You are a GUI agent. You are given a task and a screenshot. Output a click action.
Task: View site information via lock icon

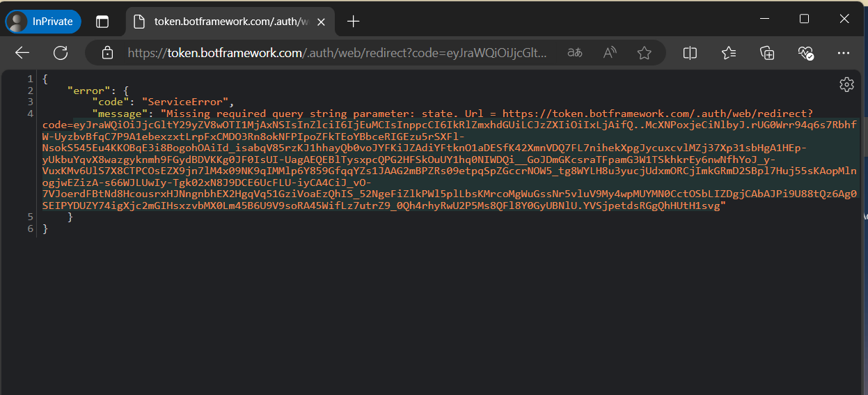coord(107,53)
